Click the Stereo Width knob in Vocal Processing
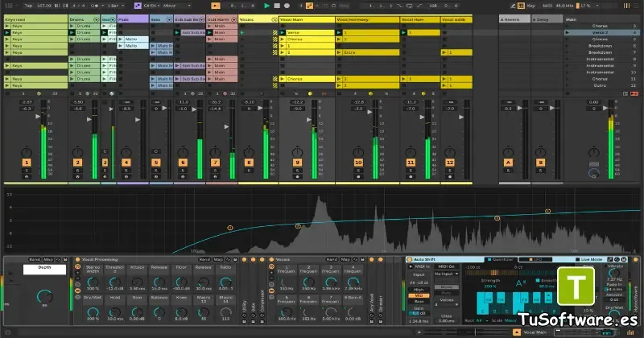 [93, 282]
